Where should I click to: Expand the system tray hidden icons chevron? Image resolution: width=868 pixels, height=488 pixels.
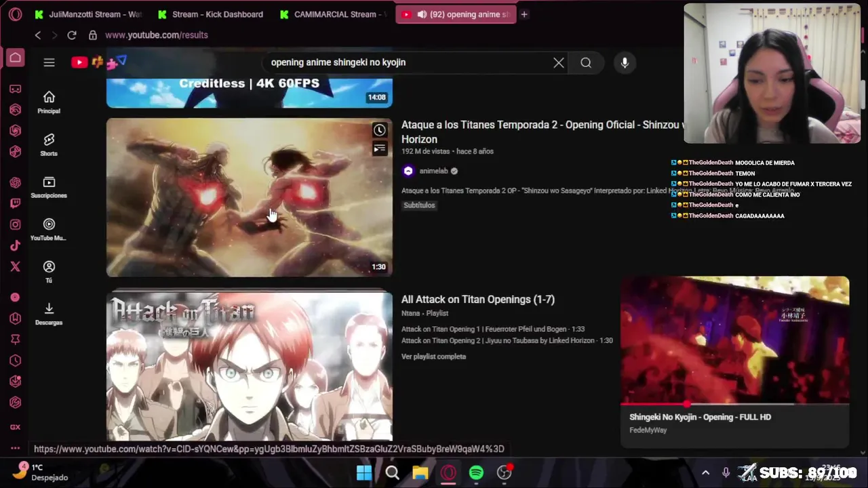[x=705, y=472]
